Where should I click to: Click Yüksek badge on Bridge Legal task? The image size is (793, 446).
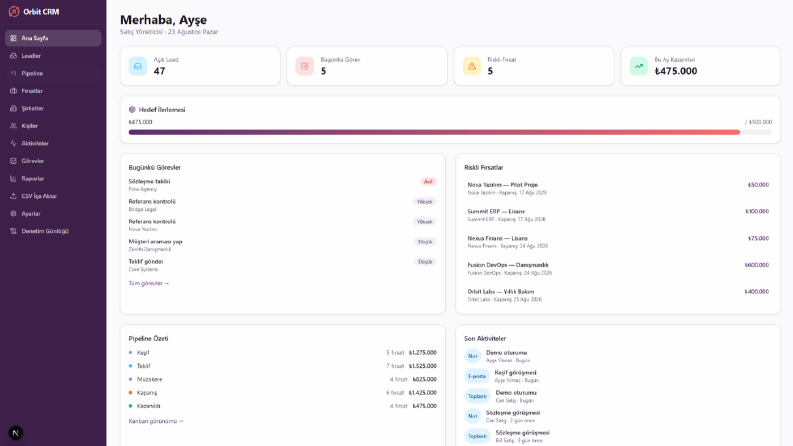tap(424, 202)
